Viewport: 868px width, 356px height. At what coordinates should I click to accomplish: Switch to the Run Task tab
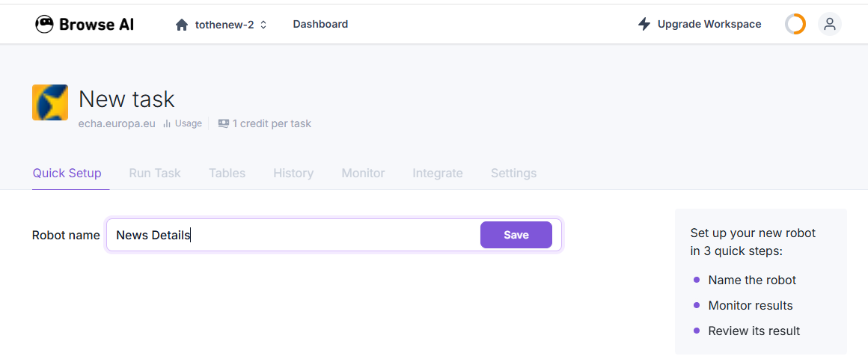tap(155, 173)
